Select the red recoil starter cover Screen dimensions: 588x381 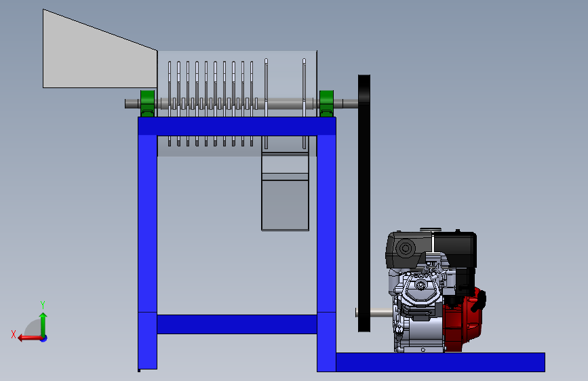(463, 321)
